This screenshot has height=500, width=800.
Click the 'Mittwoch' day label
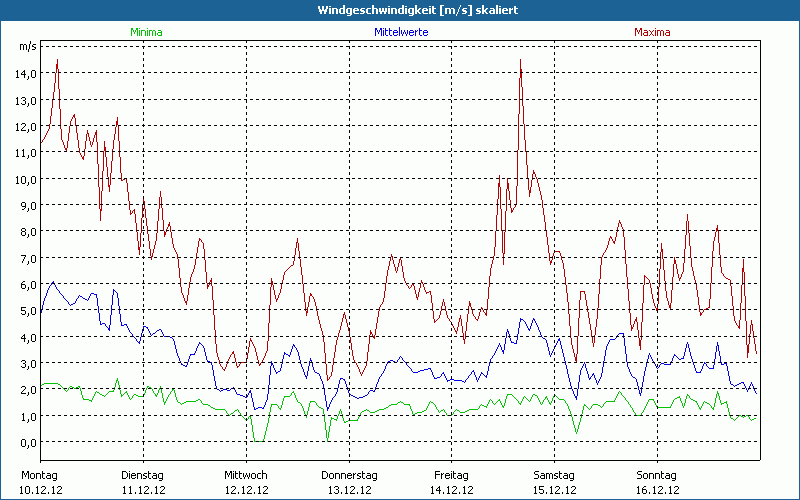tap(245, 476)
